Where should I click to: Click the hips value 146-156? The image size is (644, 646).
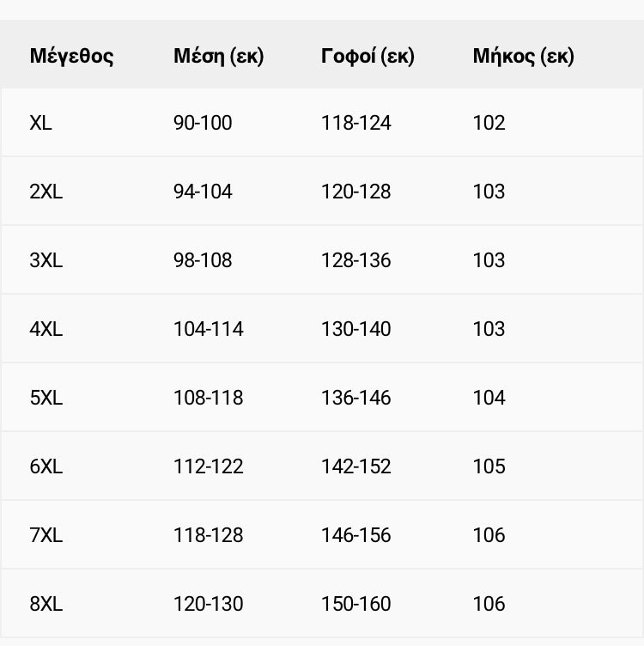(x=356, y=535)
